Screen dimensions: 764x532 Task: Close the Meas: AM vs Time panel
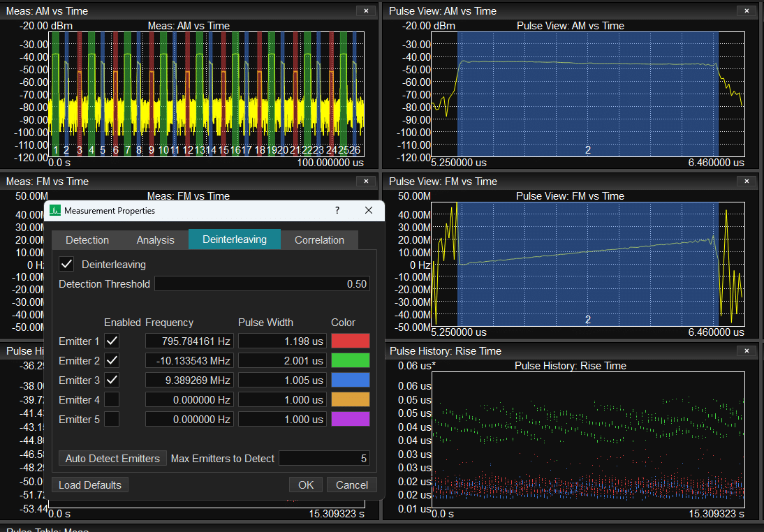[365, 10]
